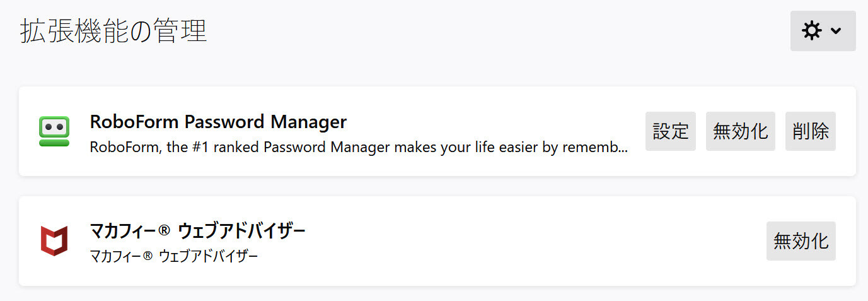The height and width of the screenshot is (301, 868).
Task: Click the smaller マカフィー® ウェブアドバイザー subtitle
Action: [x=174, y=257]
